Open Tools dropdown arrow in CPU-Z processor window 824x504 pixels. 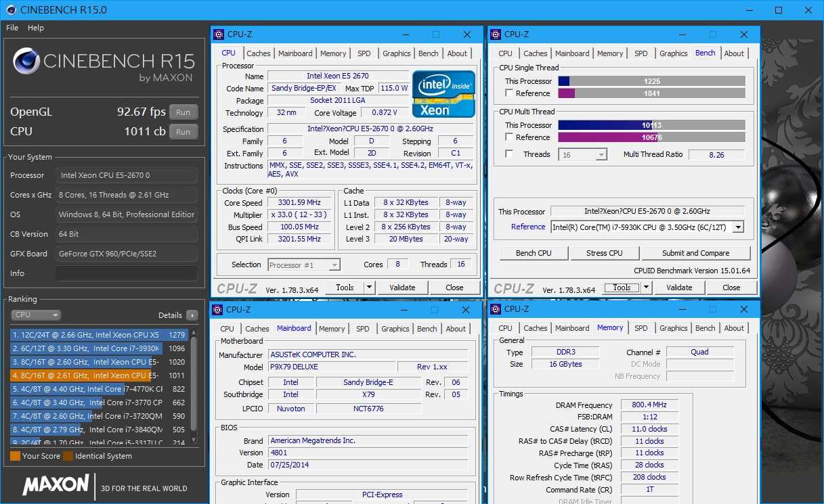[x=369, y=288]
